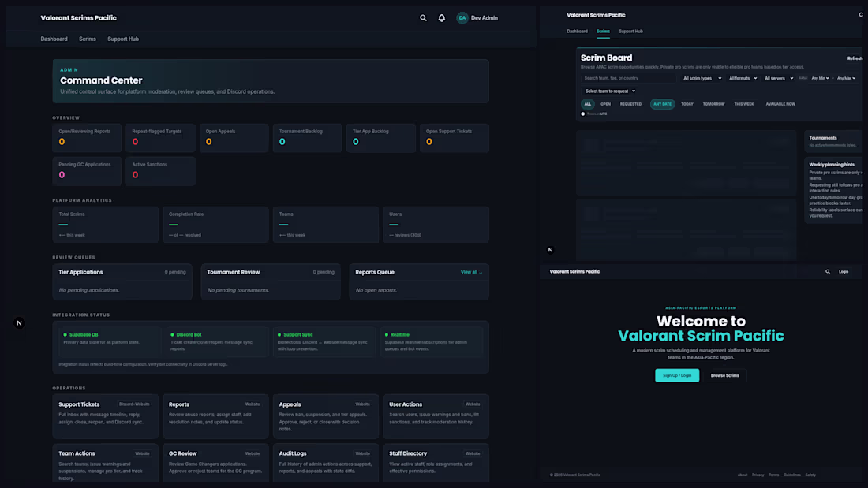The height and width of the screenshot is (488, 868).
Task: Switch to the Scrims tab
Action: click(87, 38)
